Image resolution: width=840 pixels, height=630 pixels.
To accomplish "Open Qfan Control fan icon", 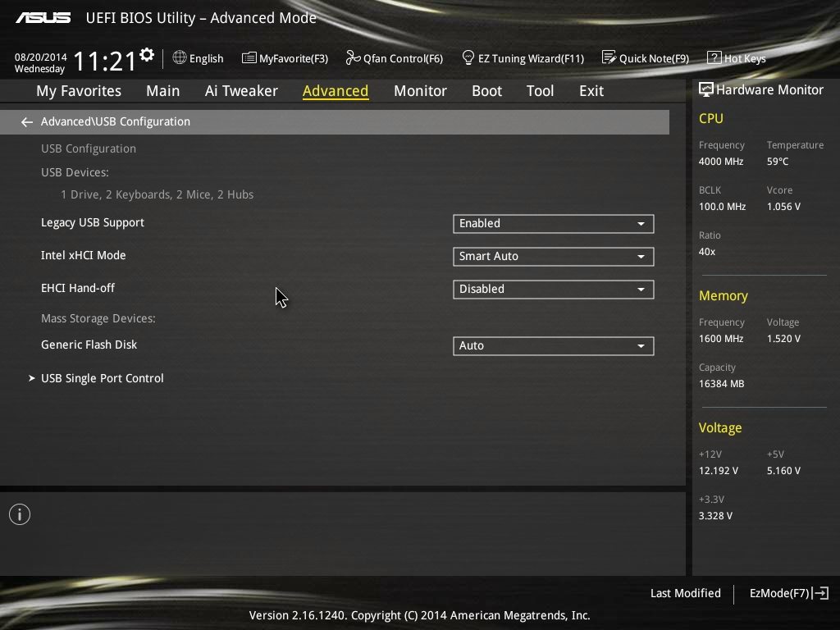I will click(x=353, y=57).
